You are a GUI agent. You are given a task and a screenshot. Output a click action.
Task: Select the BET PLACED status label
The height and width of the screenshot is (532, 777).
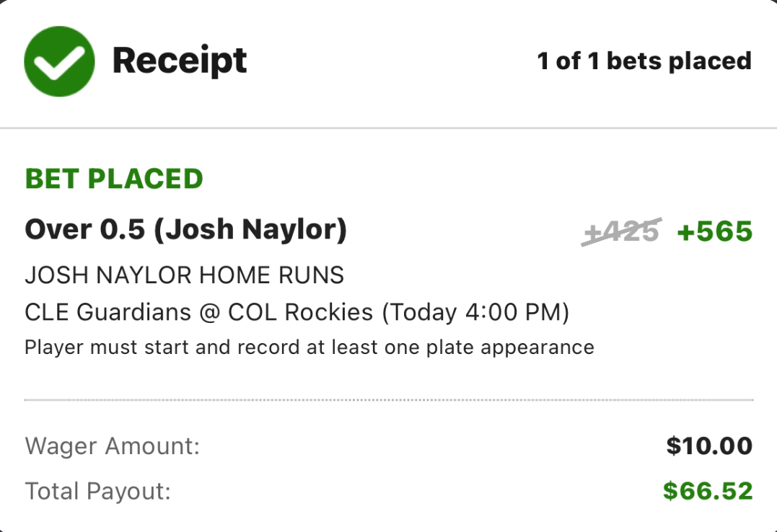114,179
